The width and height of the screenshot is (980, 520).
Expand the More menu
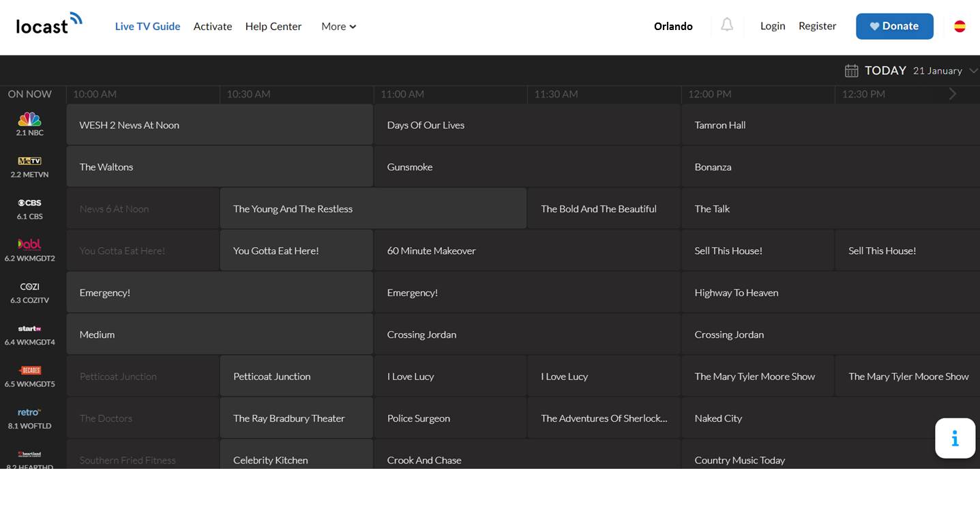point(338,27)
